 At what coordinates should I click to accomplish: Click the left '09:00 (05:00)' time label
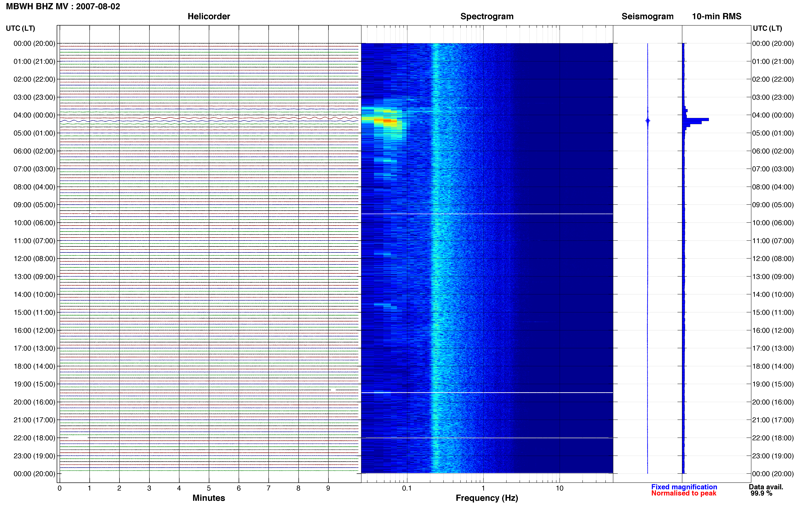(x=34, y=205)
